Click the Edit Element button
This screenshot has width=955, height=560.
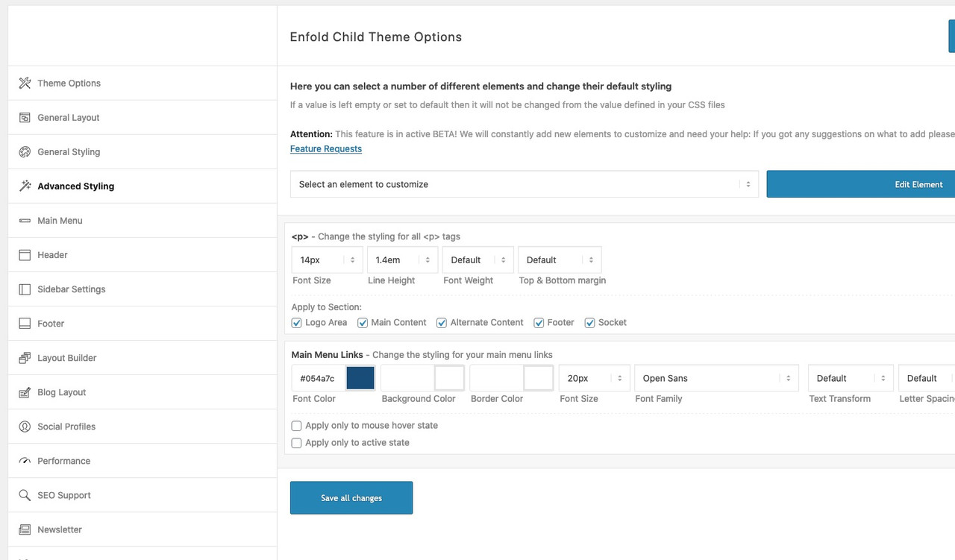[x=861, y=184]
